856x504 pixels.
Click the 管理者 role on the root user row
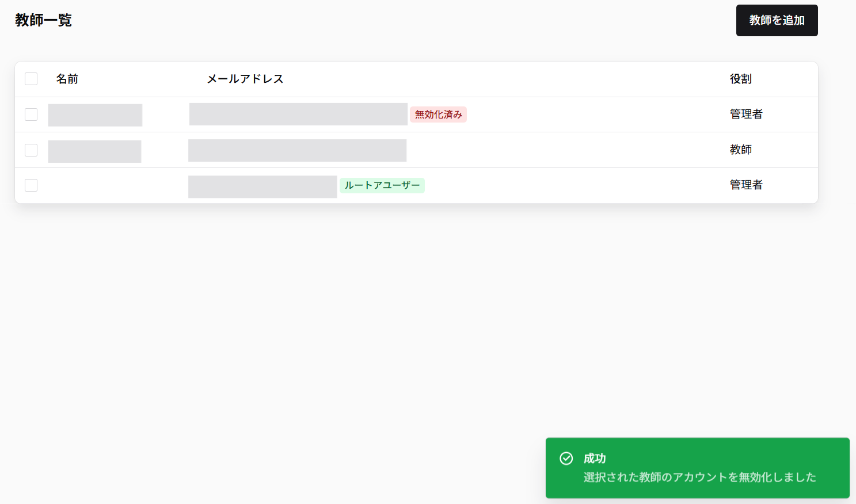point(745,185)
